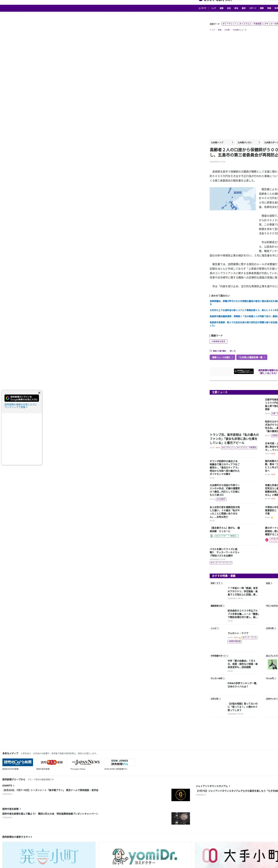Open The Japan News logo
Image resolution: width=278 pixels, height=868 pixels.
tap(86, 762)
